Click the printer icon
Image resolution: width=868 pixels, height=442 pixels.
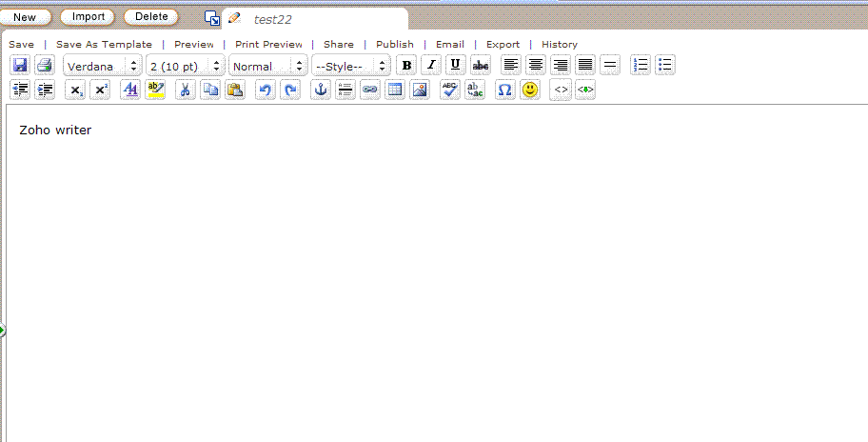point(45,66)
